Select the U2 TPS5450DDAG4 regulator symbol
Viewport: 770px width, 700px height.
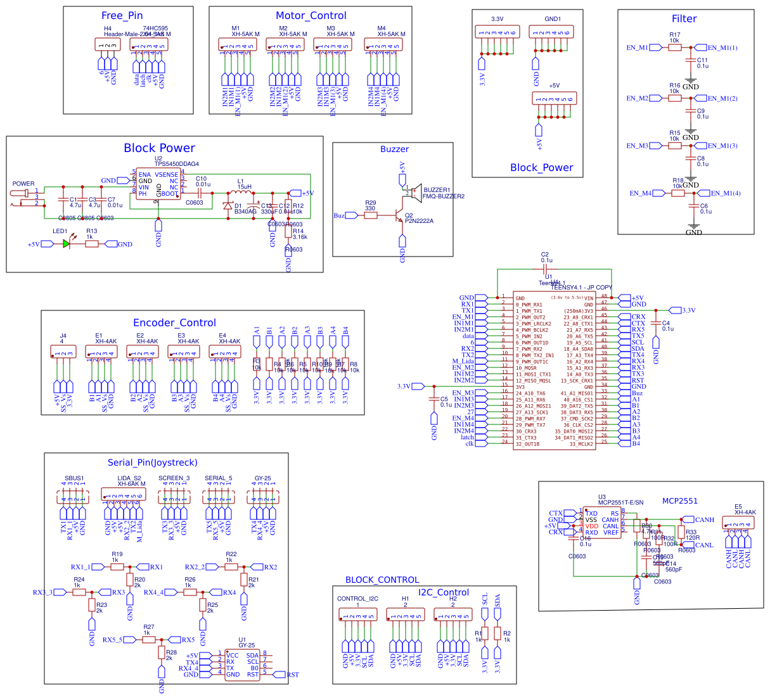click(158, 184)
